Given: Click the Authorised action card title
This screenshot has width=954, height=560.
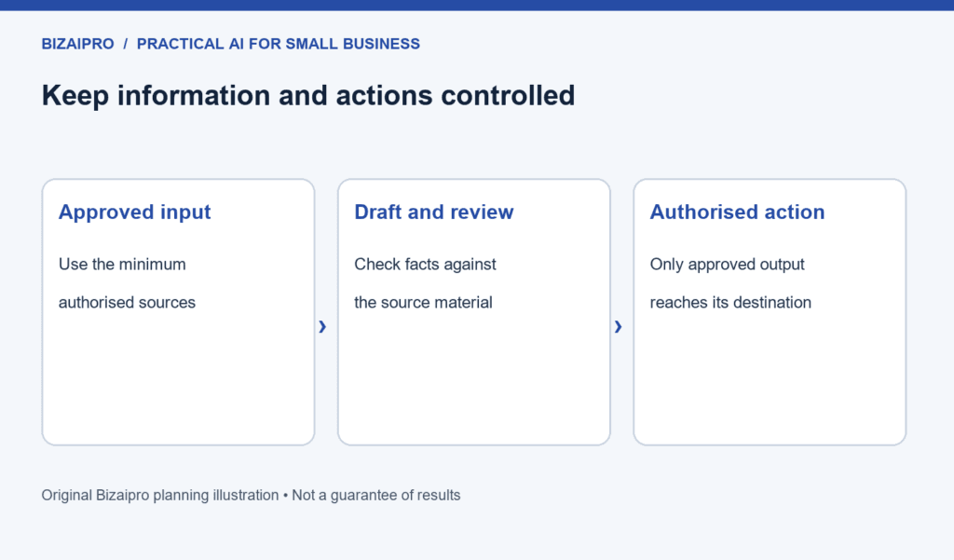Looking at the screenshot, I should (737, 212).
